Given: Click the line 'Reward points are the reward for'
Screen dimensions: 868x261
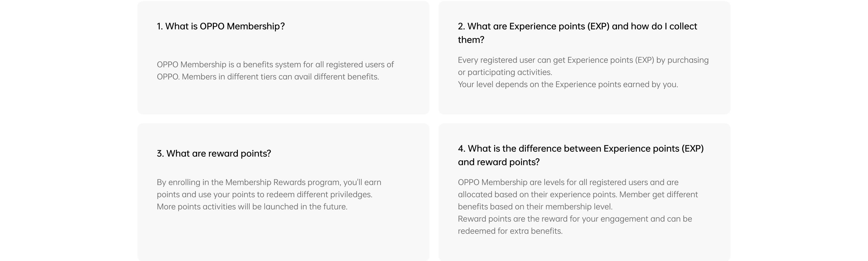Looking at the screenshot, I should (x=575, y=219).
